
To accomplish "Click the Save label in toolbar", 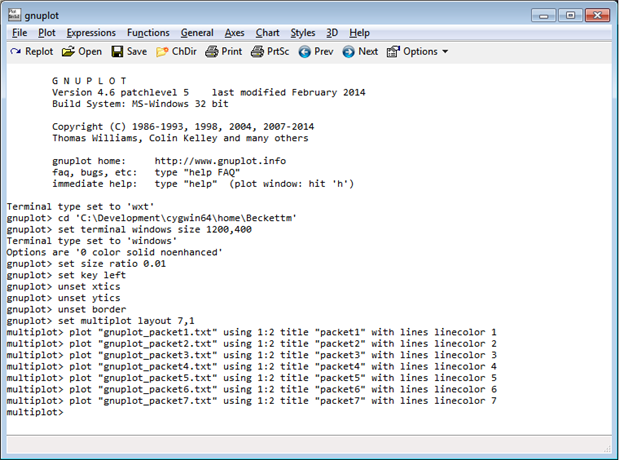I will click(137, 51).
